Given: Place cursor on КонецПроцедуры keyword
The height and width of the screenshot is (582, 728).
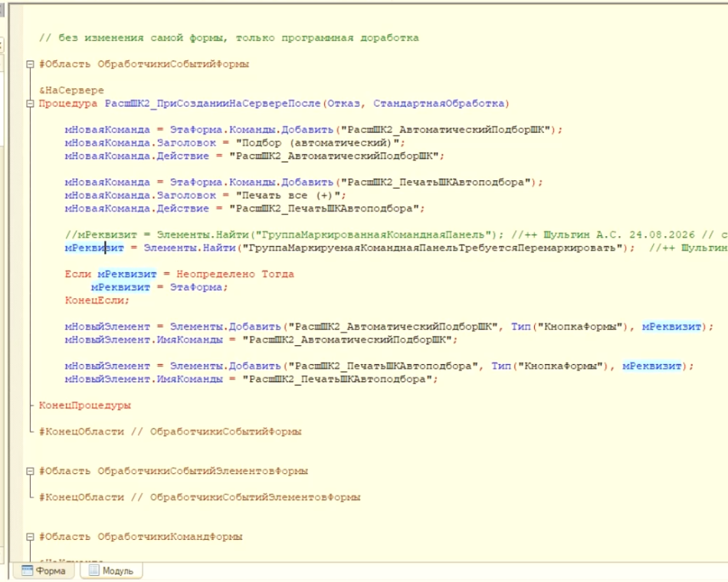Looking at the screenshot, I should (85, 406).
